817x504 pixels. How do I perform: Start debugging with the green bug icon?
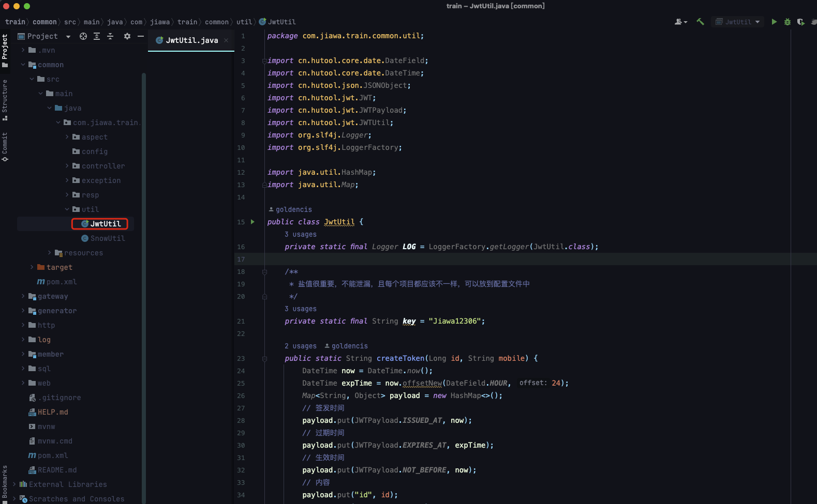(788, 22)
